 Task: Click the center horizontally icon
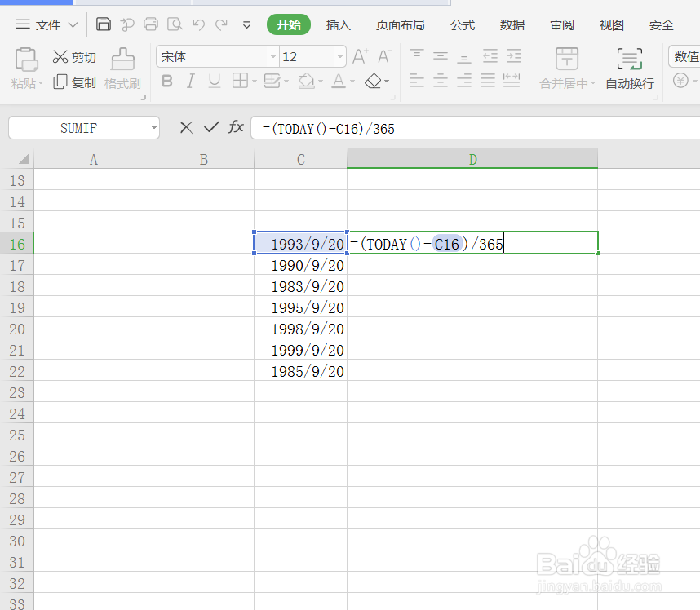(x=441, y=81)
